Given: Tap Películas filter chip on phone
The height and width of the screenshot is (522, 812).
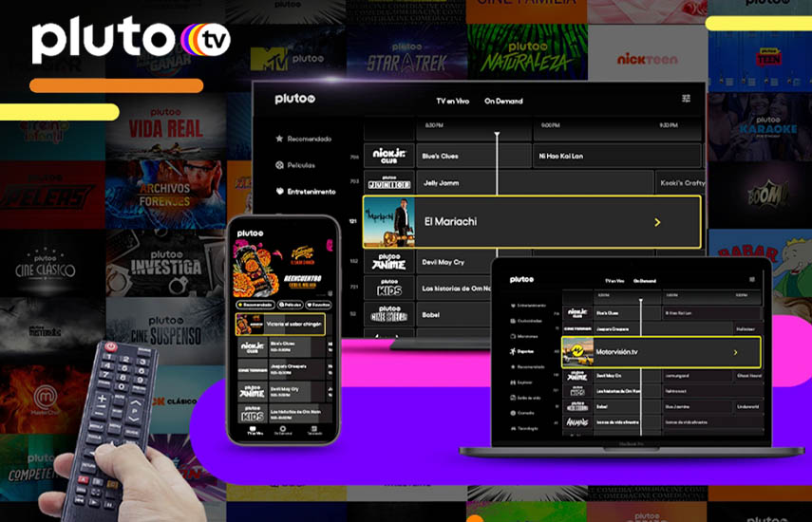Looking at the screenshot, I should [290, 305].
